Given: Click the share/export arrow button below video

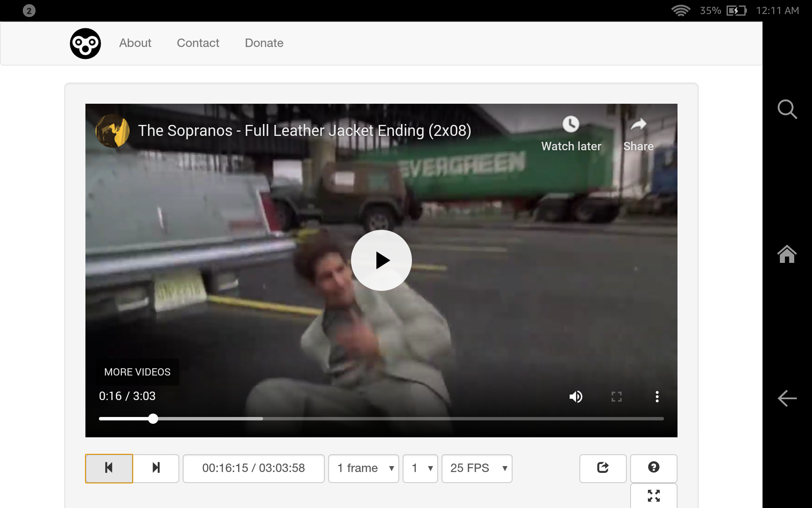Looking at the screenshot, I should pyautogui.click(x=603, y=468).
